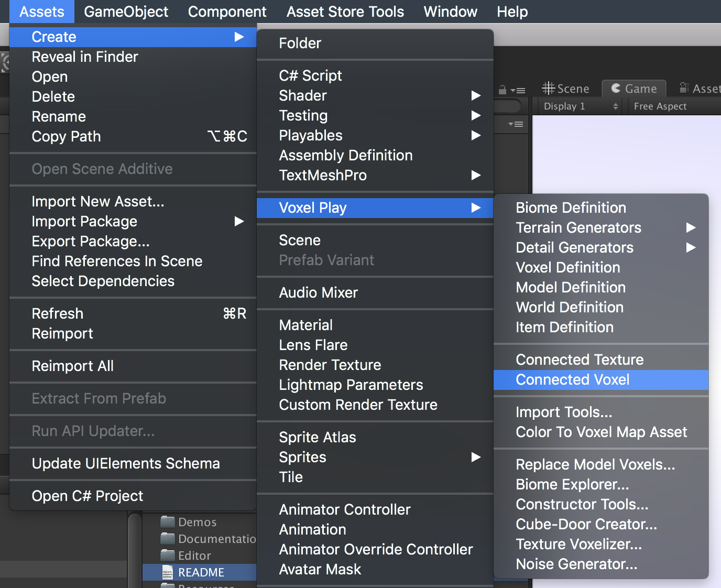Open the Asset Store Tools menu
Screen dimensions: 721x588
[345, 12]
